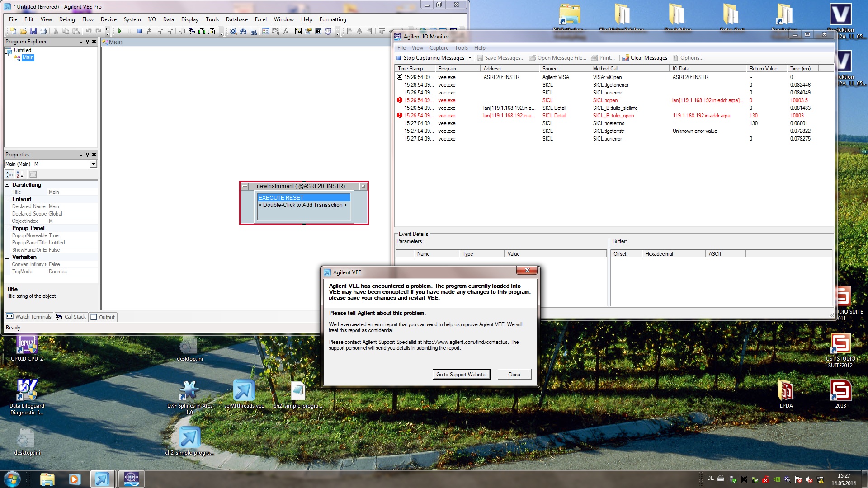Open the Device menu
Screen dimensions: 868x488
[108, 19]
